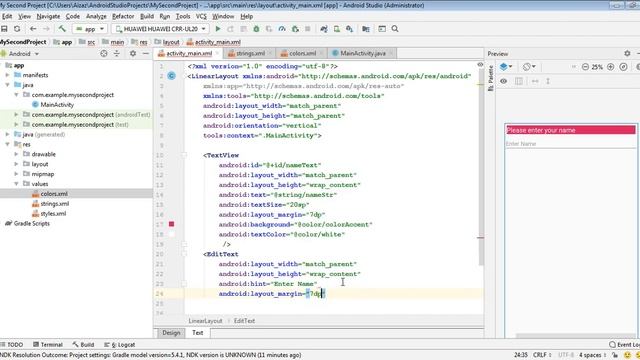
Task: Open the Build menu
Action: [x=147, y=16]
